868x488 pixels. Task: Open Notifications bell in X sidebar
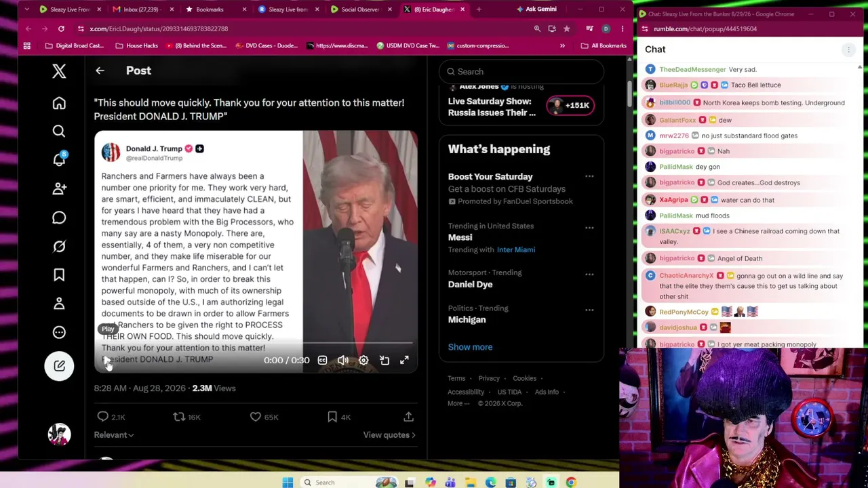click(x=59, y=159)
